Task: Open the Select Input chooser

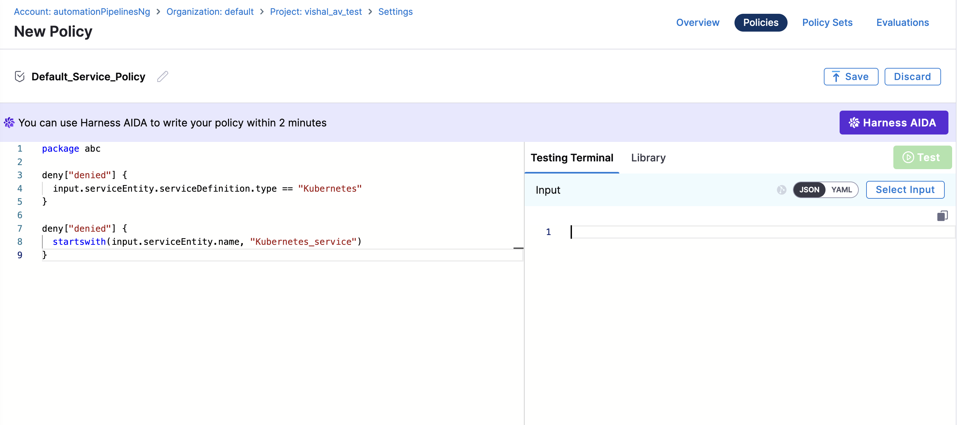Action: pyautogui.click(x=905, y=190)
